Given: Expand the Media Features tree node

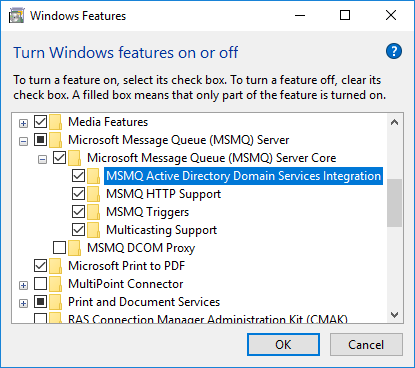Looking at the screenshot, I should 23,124.
